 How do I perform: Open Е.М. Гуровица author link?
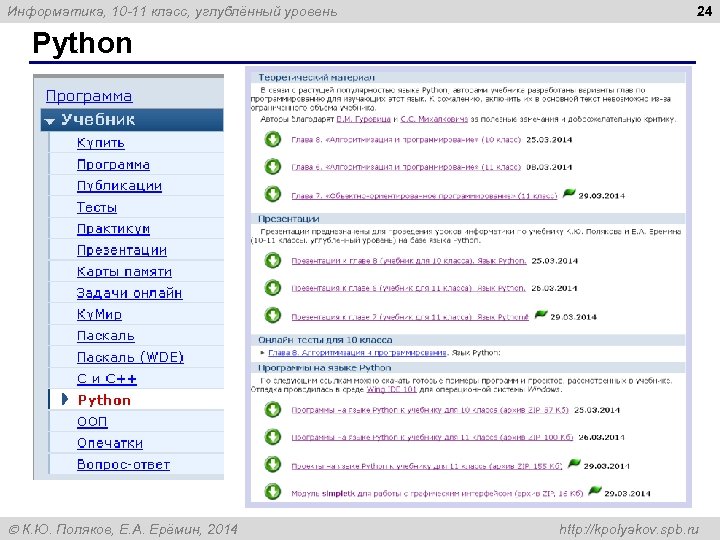[x=364, y=119]
